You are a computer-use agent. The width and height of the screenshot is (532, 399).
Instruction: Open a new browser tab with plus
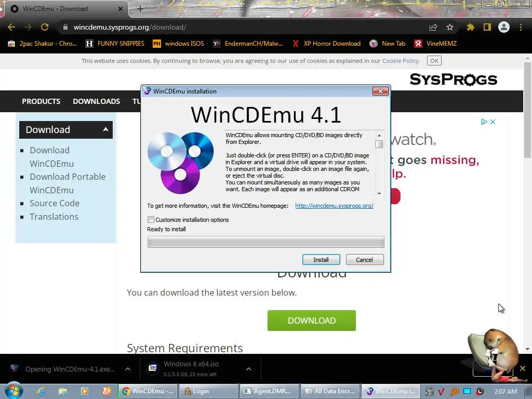pyautogui.click(x=140, y=9)
